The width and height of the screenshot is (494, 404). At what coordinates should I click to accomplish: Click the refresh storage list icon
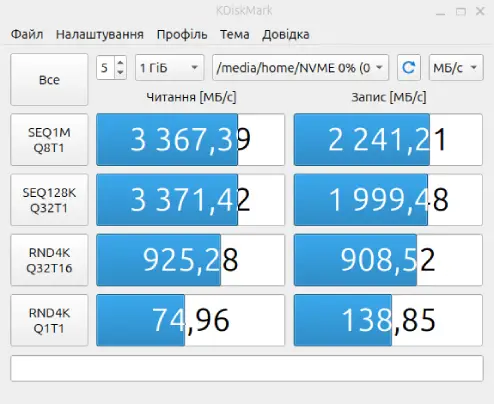(x=409, y=68)
